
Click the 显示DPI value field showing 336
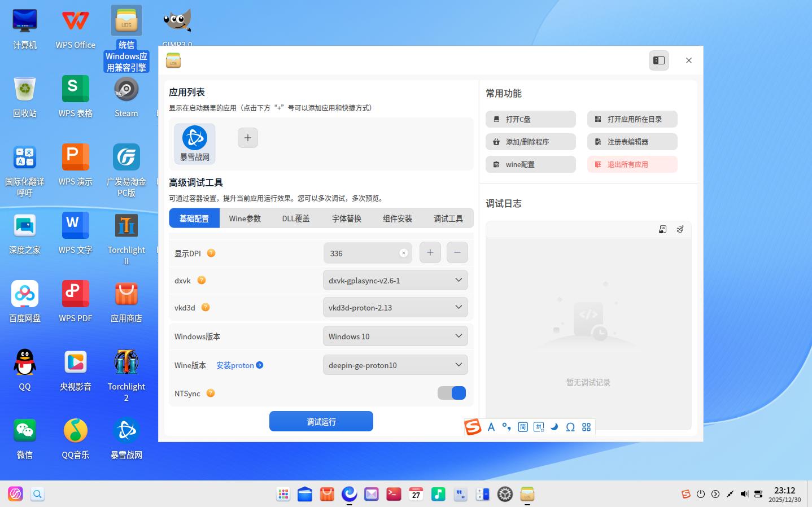click(x=368, y=253)
